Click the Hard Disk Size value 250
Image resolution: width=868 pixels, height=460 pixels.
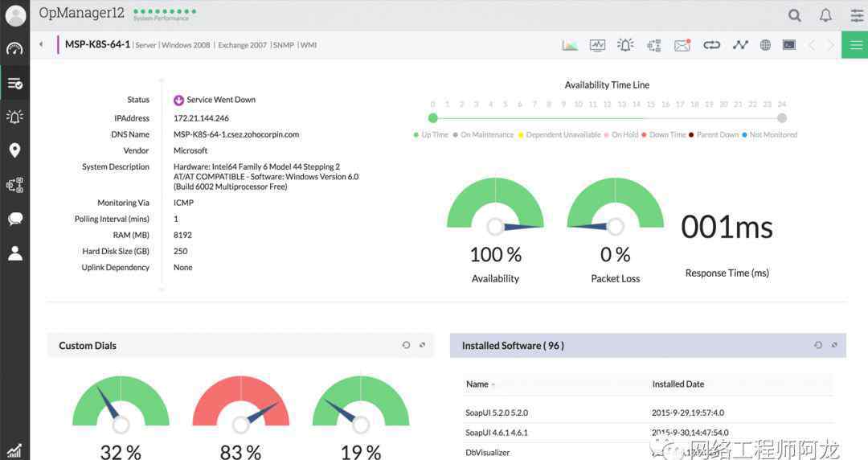[181, 251]
